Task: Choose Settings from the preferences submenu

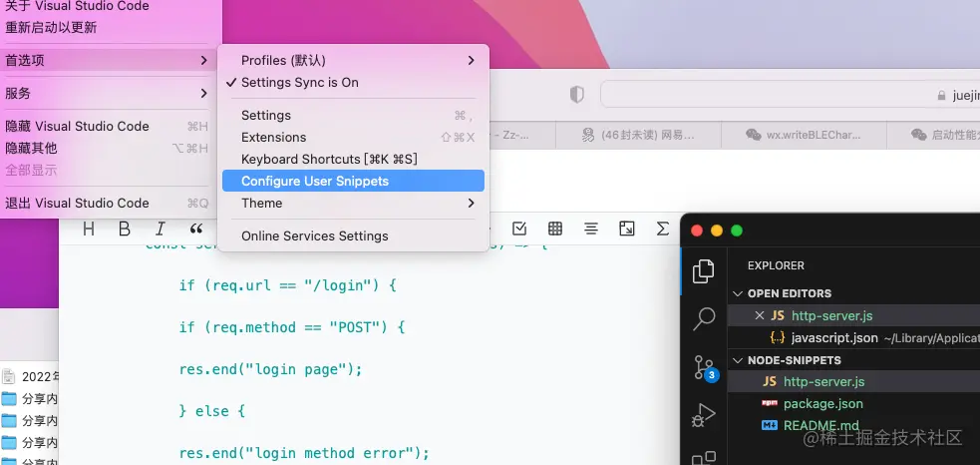Action: (x=353, y=115)
